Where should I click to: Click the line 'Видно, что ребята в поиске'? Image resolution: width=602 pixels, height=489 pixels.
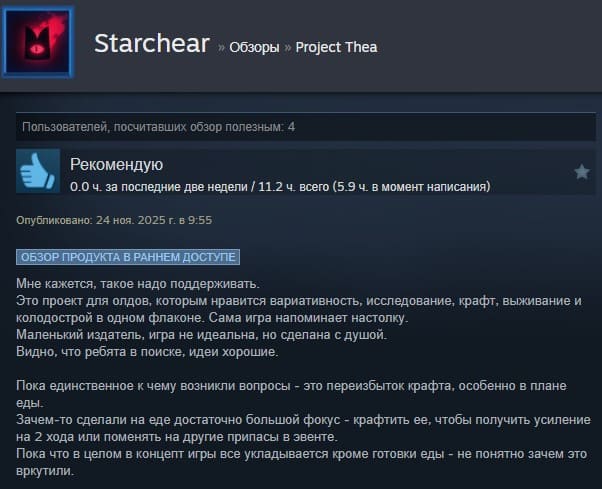tap(147, 352)
